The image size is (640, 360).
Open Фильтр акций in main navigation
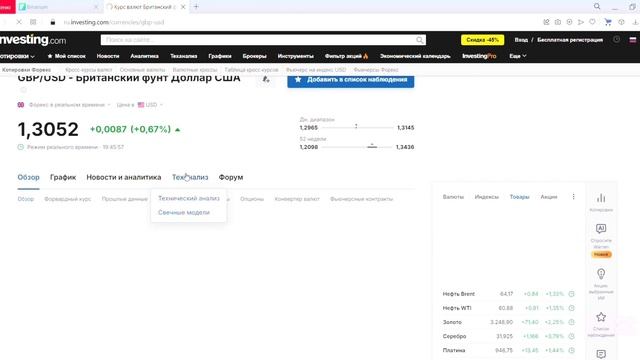point(347,56)
